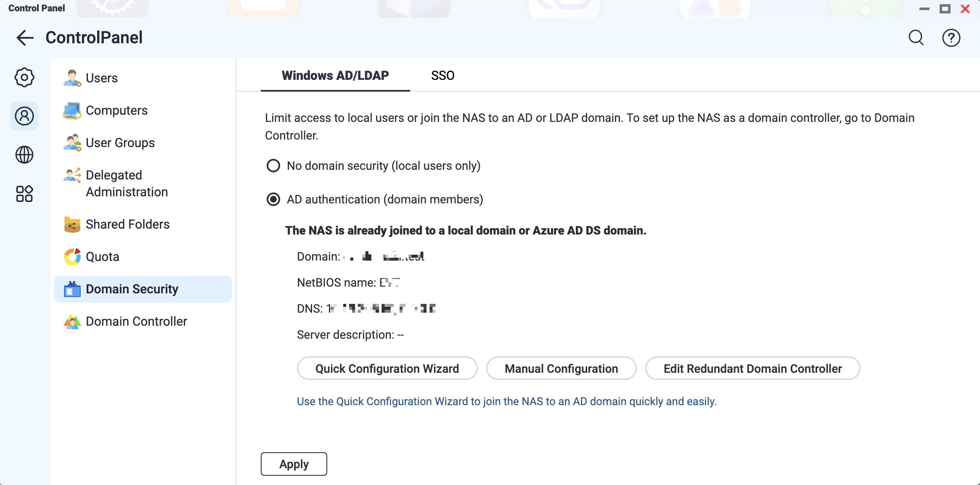Image resolution: width=980 pixels, height=485 pixels.
Task: Select the System gear icon in sidebar
Action: click(24, 77)
